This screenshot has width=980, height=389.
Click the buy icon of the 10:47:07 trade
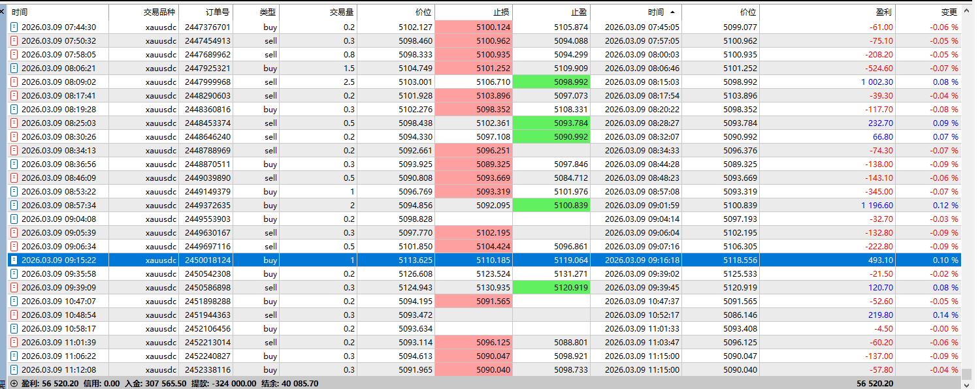coord(14,301)
